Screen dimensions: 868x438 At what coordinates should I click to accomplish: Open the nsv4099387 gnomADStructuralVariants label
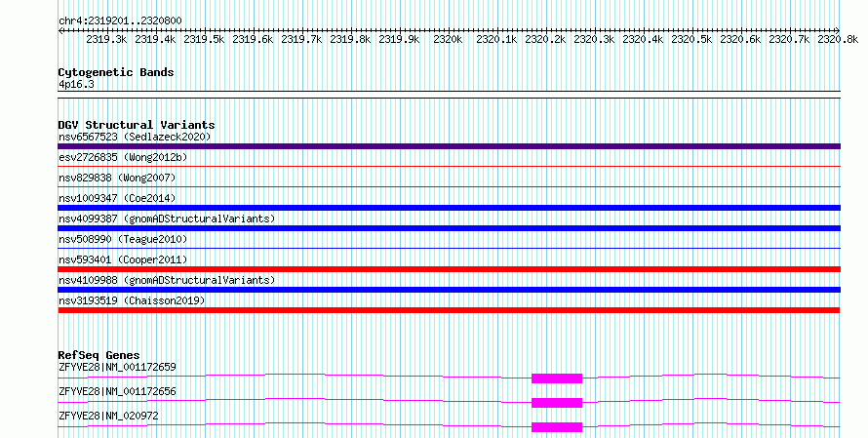167,219
